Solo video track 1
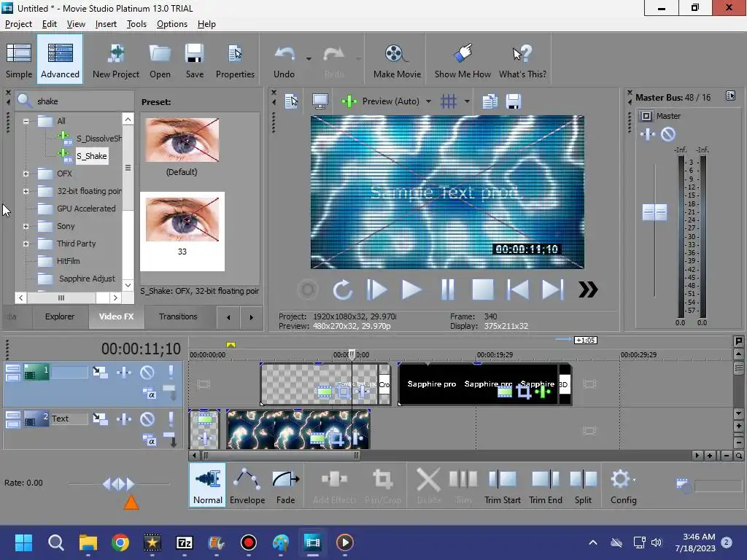The width and height of the screenshot is (747, 560). (x=171, y=372)
